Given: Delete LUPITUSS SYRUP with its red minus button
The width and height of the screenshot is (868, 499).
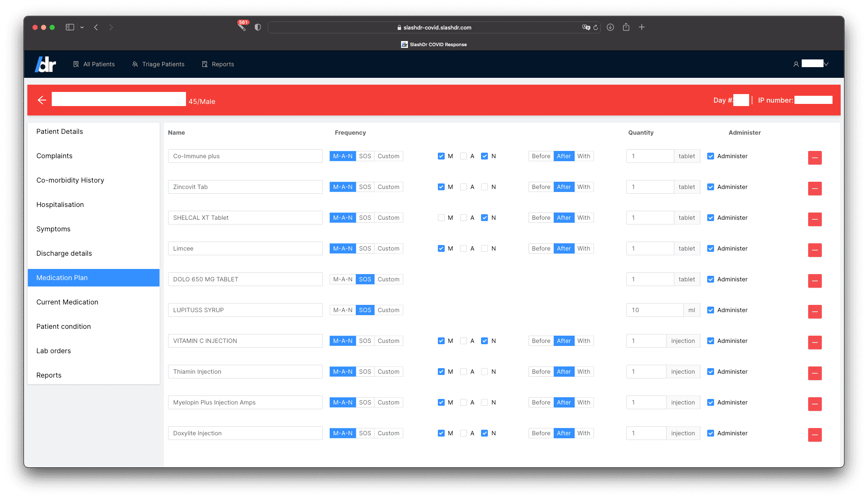Looking at the screenshot, I should (815, 312).
